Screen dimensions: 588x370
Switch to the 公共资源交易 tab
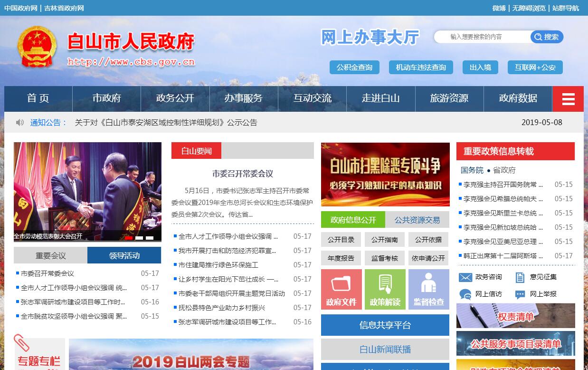[417, 220]
